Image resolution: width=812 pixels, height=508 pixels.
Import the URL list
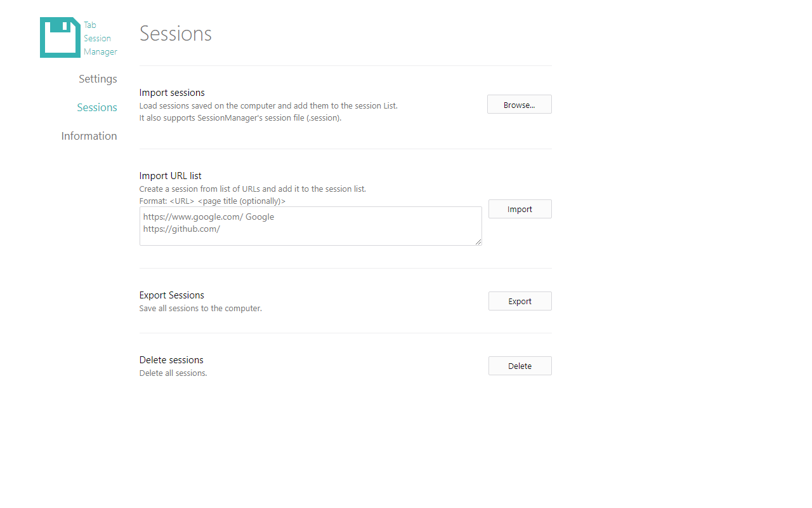point(520,208)
